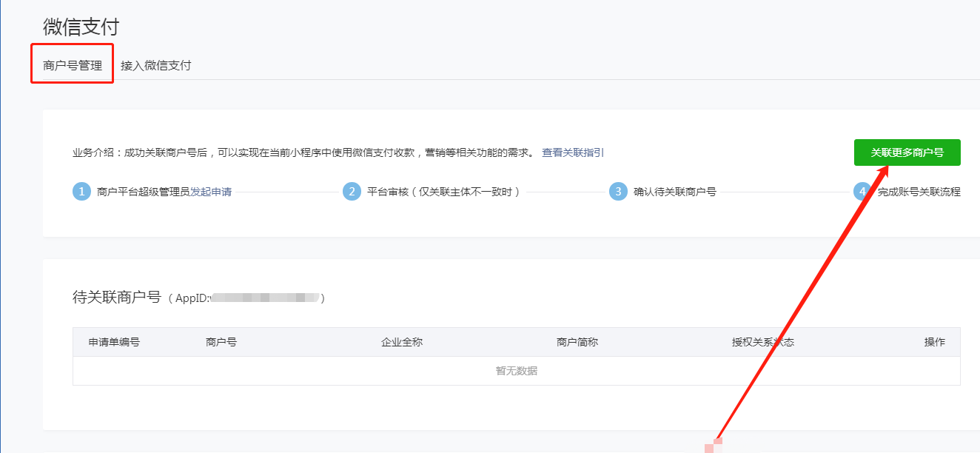This screenshot has height=453, width=980.
Task: Click the 操作 column header
Action: point(935,342)
